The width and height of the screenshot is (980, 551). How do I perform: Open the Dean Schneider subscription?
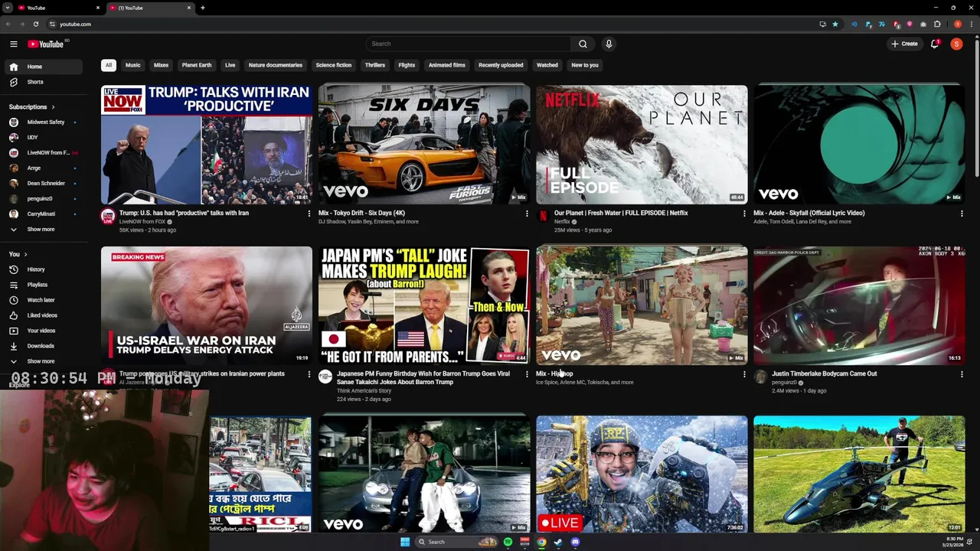43,184
